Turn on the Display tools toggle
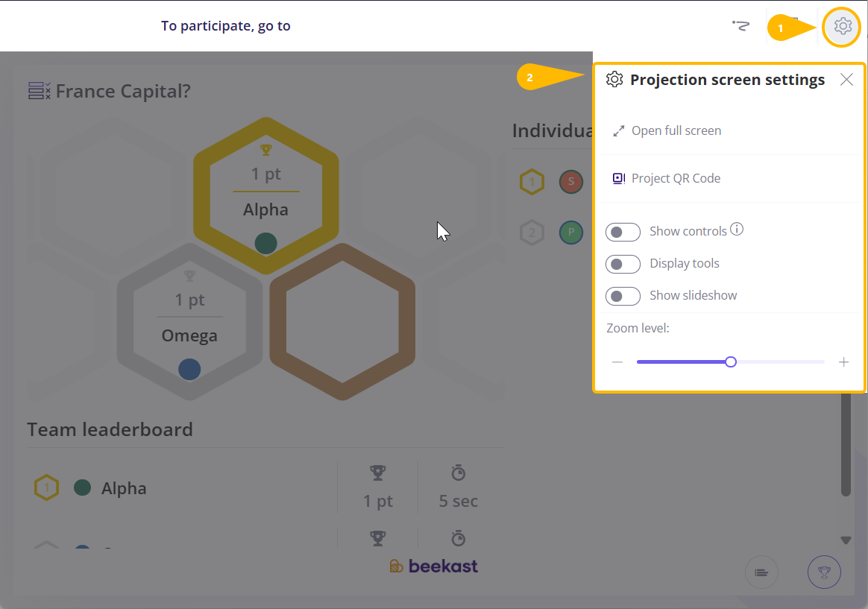868x609 pixels. [x=623, y=264]
